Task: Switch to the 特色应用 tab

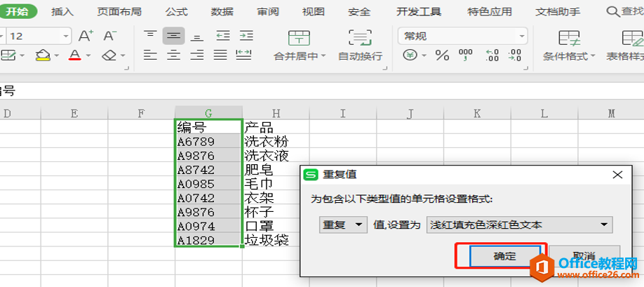Action: coord(490,11)
